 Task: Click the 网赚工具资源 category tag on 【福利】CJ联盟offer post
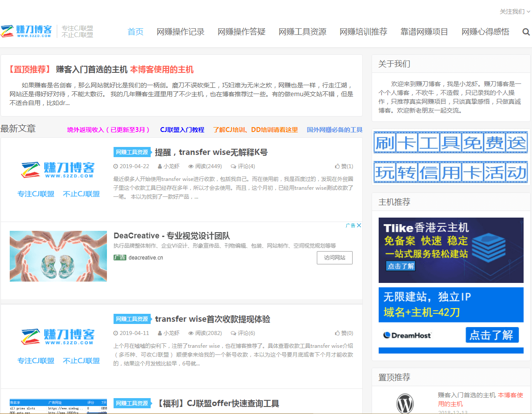pyautogui.click(x=132, y=403)
